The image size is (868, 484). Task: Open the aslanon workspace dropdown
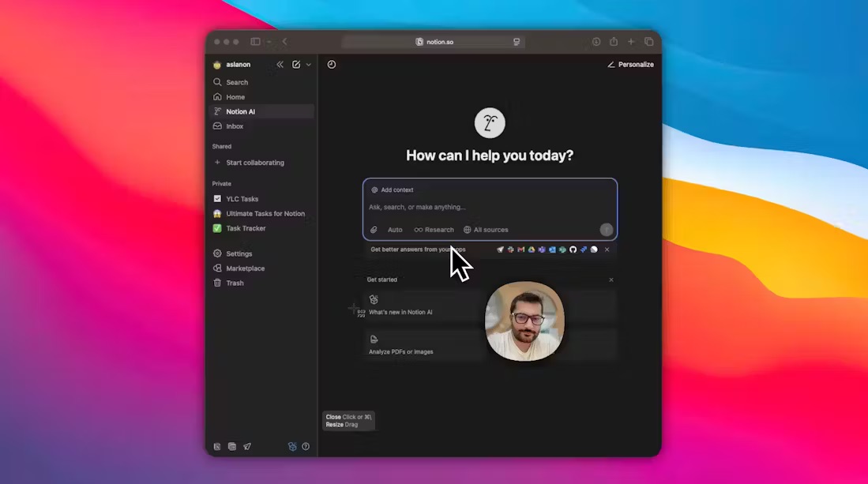coord(231,65)
